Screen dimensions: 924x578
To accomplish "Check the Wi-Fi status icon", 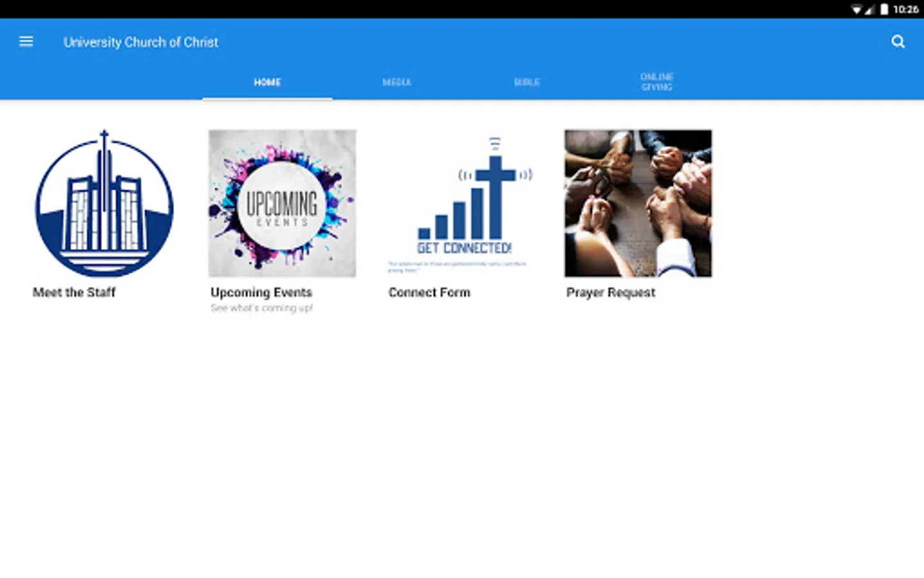I will [x=856, y=9].
